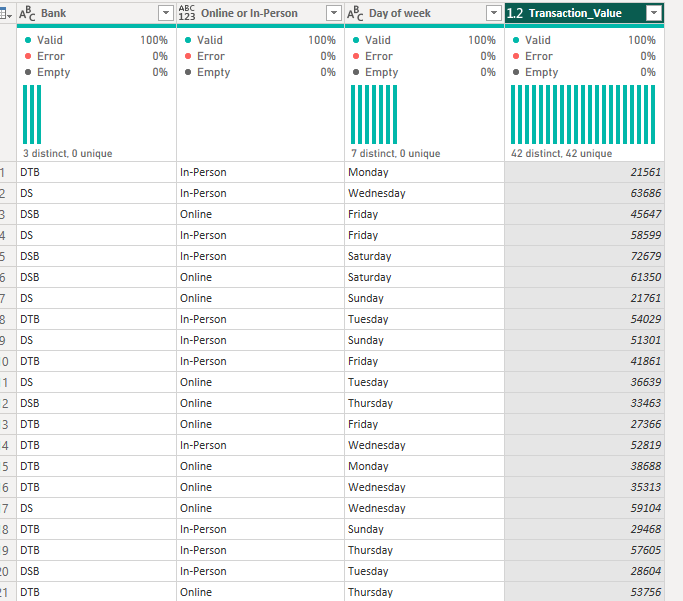Select cell with value 61350
This screenshot has height=601, width=683.
584,277
